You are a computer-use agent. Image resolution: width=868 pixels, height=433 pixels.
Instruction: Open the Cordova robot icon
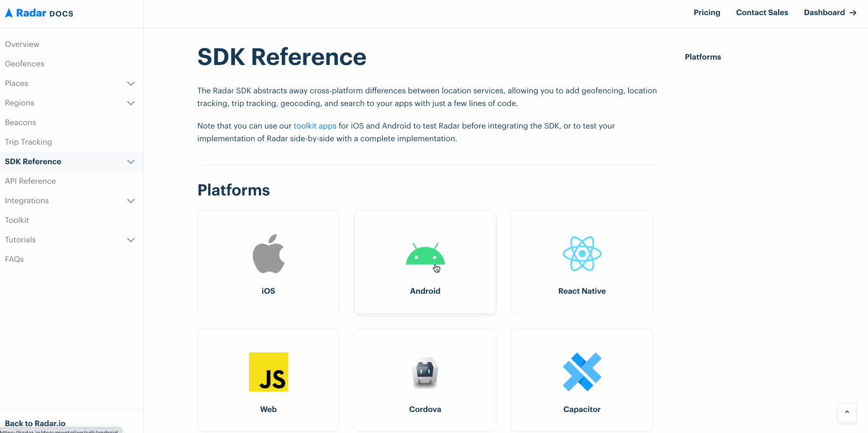click(425, 372)
